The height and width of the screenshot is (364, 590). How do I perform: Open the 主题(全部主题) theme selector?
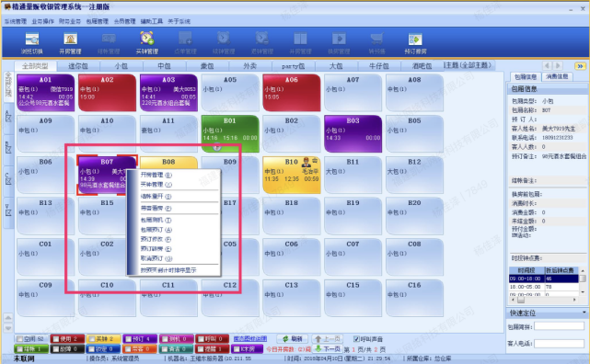469,65
